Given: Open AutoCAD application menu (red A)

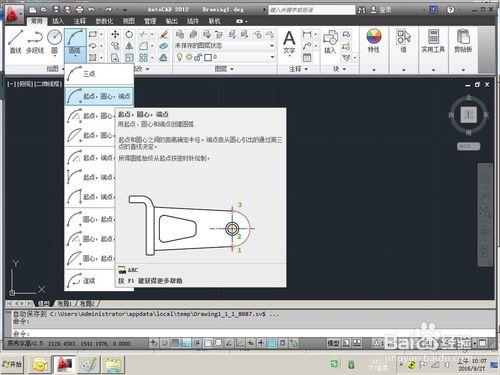Looking at the screenshot, I should point(13,14).
